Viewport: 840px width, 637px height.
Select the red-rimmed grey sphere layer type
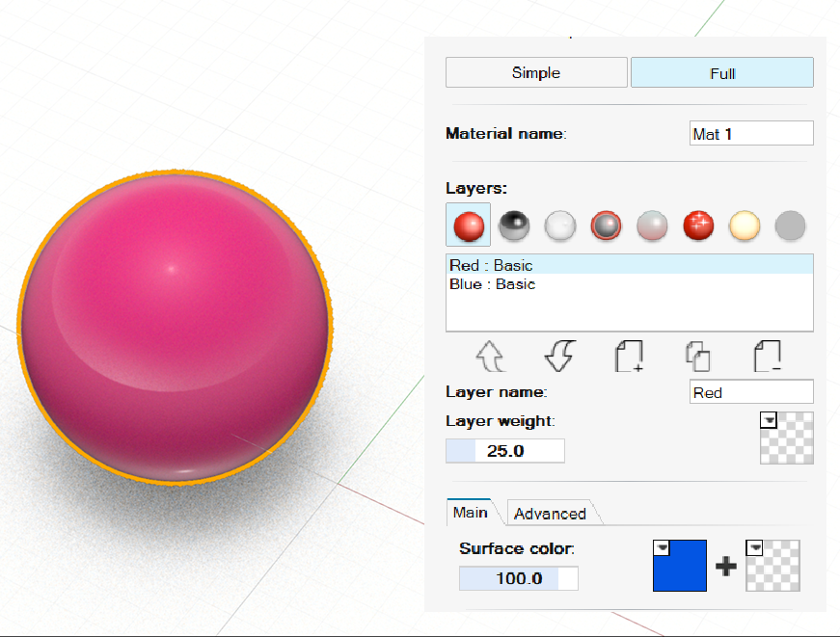(606, 226)
